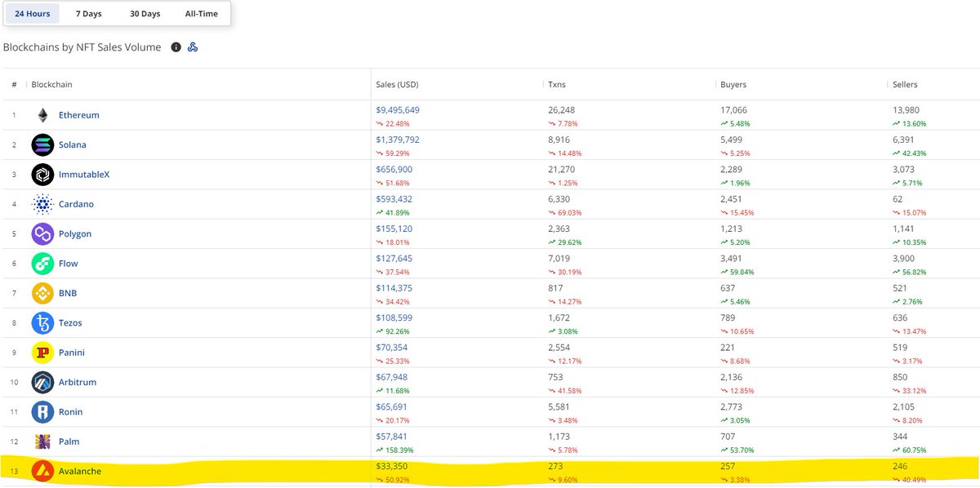The image size is (980, 488).
Task: Switch to the 30 Days tab
Action: click(145, 14)
